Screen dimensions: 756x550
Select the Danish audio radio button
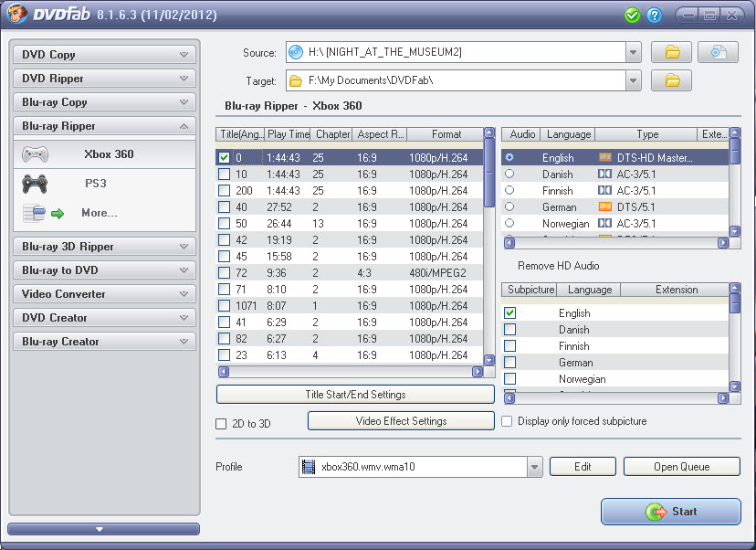point(509,174)
